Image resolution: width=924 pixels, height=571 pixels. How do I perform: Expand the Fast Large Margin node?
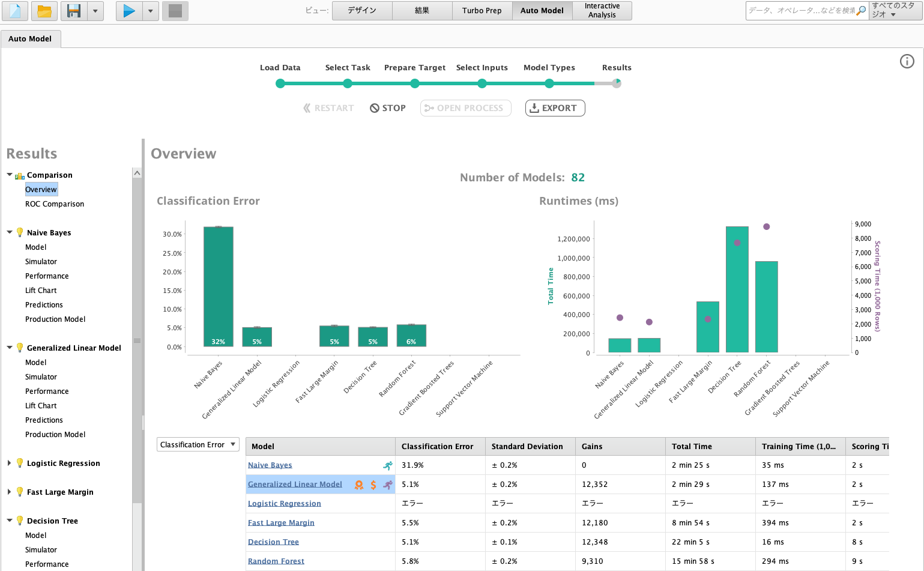coord(9,492)
